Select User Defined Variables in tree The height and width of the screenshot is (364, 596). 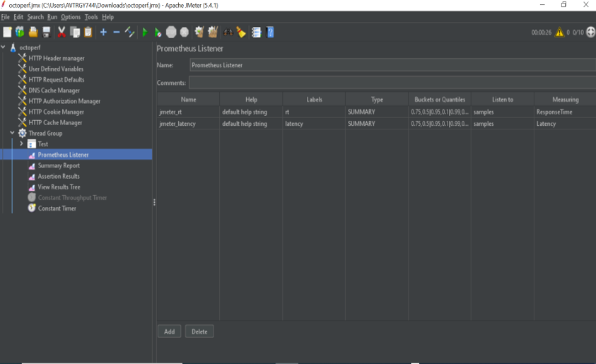pos(56,69)
